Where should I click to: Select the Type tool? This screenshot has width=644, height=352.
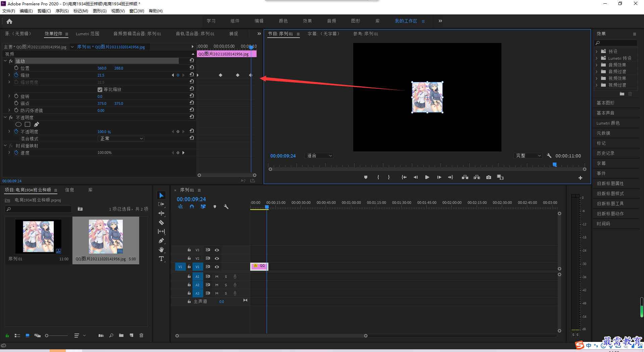(x=161, y=259)
